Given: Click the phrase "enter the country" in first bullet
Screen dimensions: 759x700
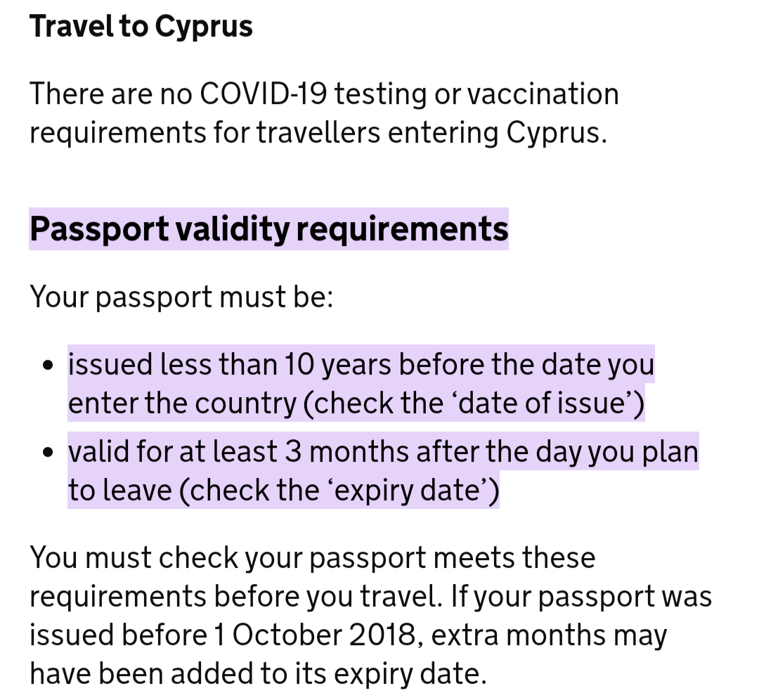Looking at the screenshot, I should (x=182, y=404).
